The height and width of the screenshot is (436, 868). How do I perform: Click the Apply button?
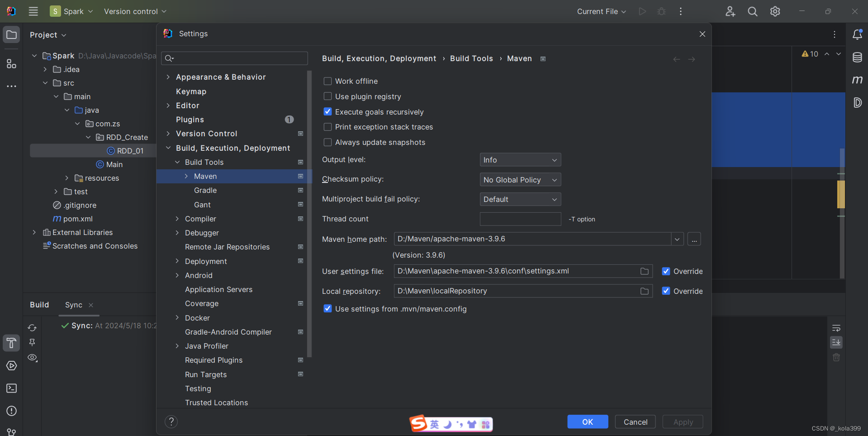683,422
